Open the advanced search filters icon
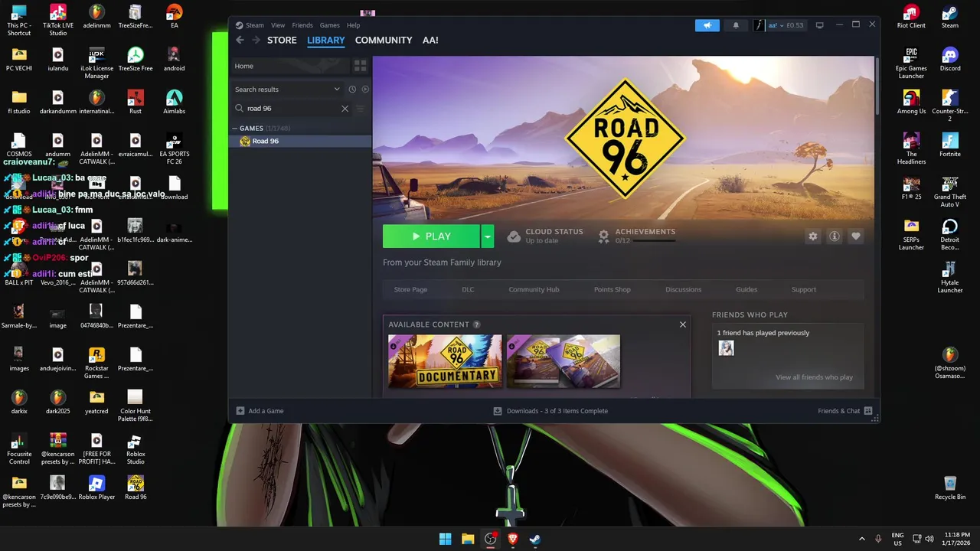This screenshot has height=551, width=980. pos(360,109)
